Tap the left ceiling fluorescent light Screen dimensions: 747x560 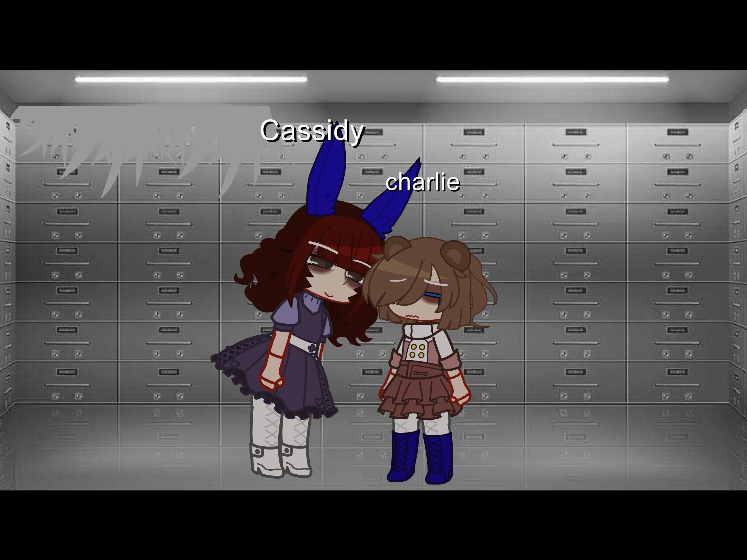191,79
